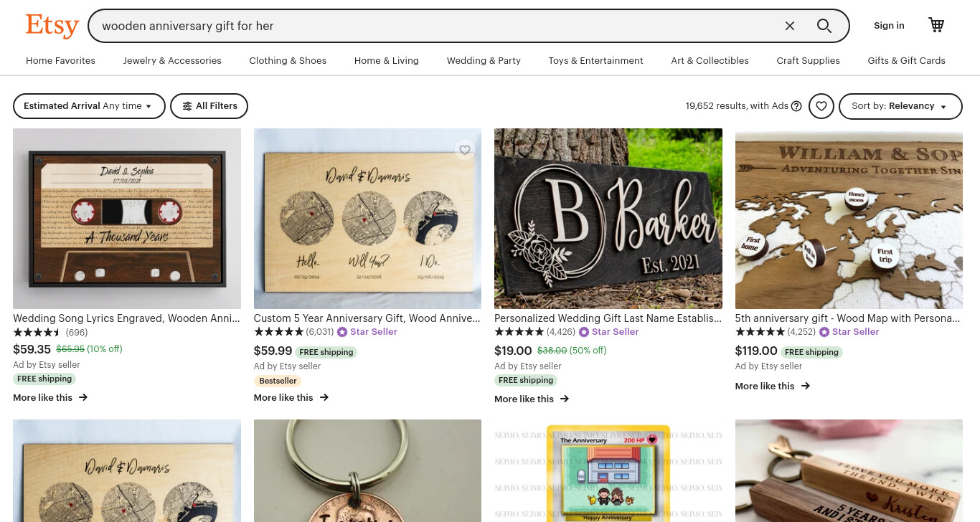
Task: Open the Jewelry & Accessories category
Action: (x=172, y=61)
